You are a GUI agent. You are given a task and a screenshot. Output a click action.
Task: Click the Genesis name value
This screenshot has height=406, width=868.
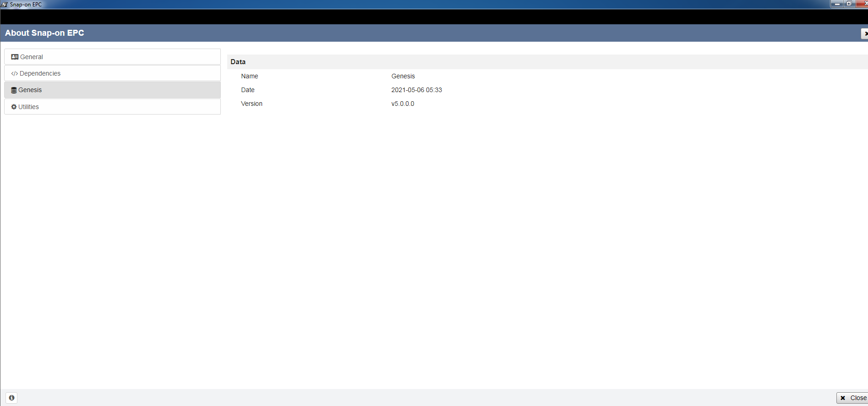(x=403, y=76)
